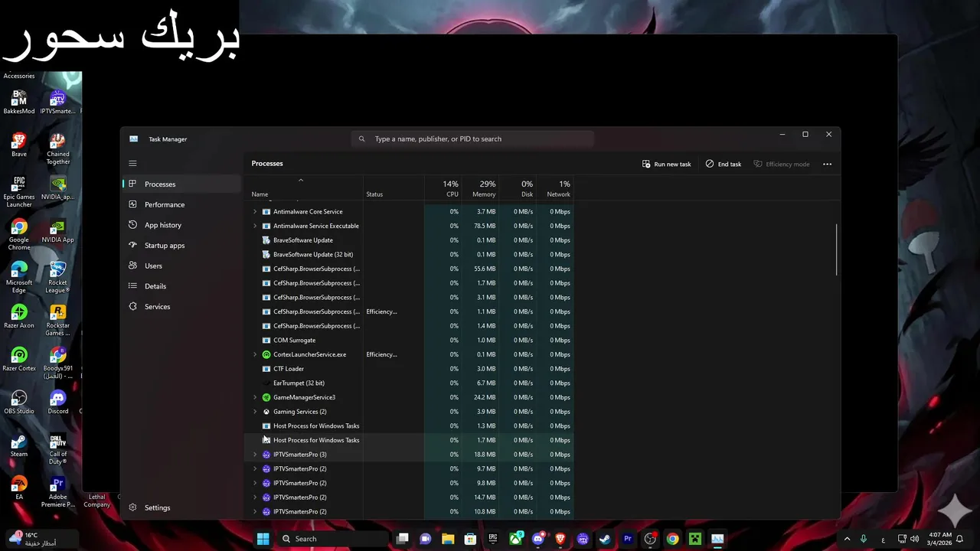Select Call of Duty desktop icon
Screen dimensions: 980x551
tap(57, 449)
